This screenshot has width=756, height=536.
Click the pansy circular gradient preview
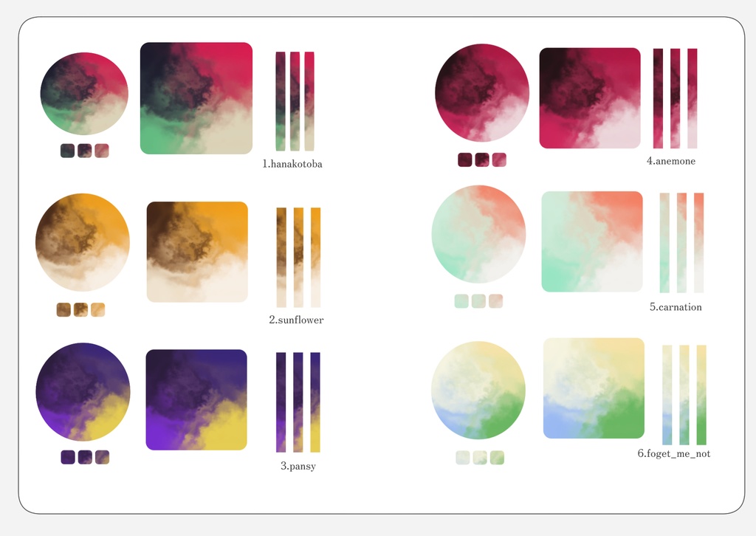coord(83,392)
